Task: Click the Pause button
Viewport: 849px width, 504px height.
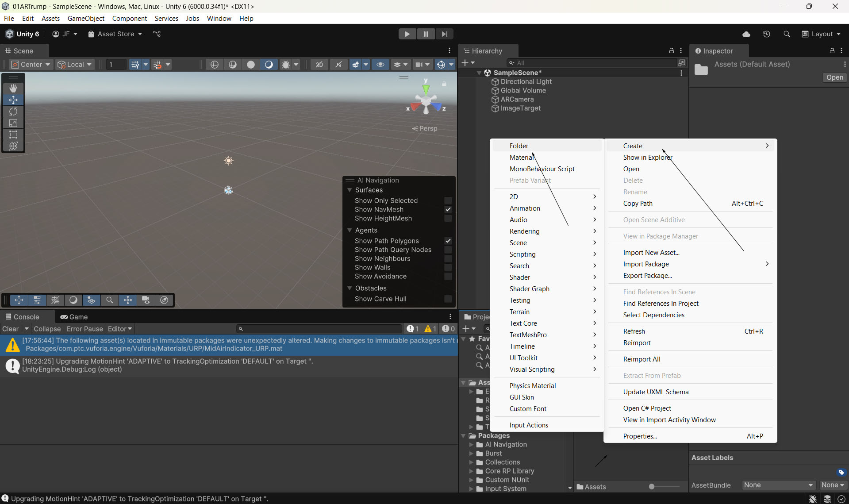Action: click(426, 34)
